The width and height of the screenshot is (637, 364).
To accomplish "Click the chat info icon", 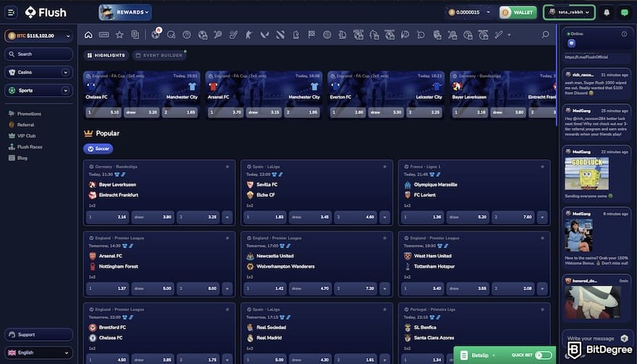I will click(624, 34).
